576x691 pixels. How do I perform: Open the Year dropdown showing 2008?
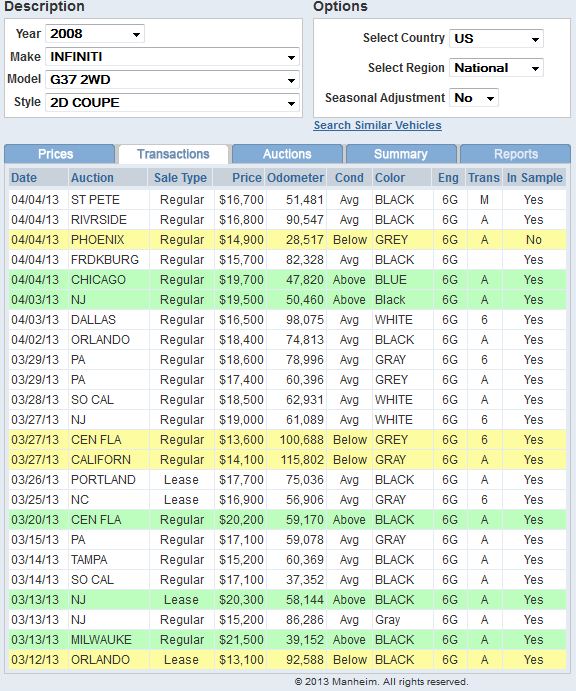point(95,34)
